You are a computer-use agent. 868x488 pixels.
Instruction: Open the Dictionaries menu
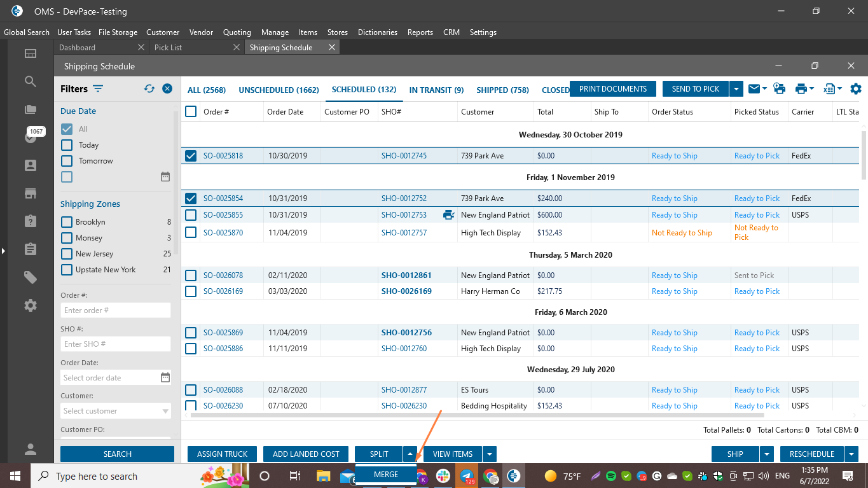coord(377,32)
